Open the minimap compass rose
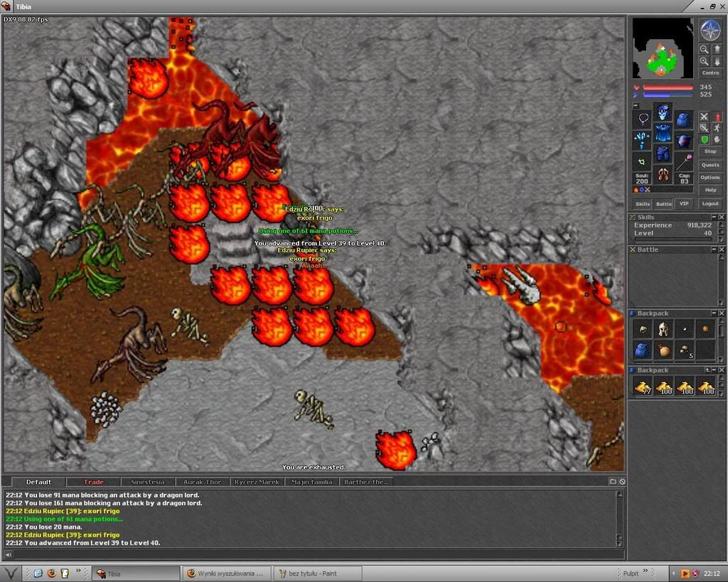 click(x=710, y=30)
